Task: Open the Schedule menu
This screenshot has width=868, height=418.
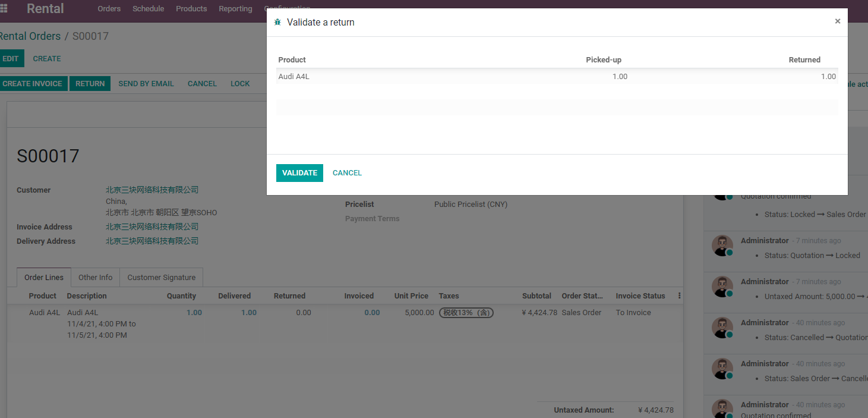Action: coord(149,9)
